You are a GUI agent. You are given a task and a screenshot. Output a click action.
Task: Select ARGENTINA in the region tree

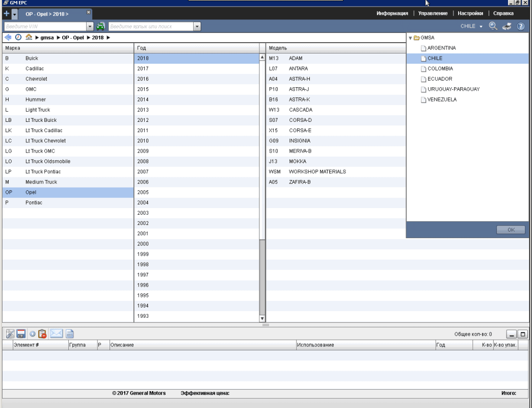pos(441,48)
